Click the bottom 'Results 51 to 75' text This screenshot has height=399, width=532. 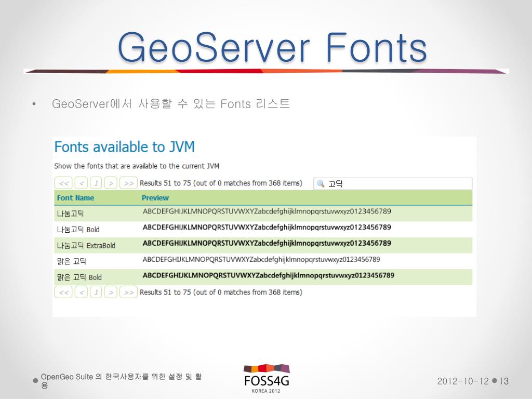click(x=221, y=292)
